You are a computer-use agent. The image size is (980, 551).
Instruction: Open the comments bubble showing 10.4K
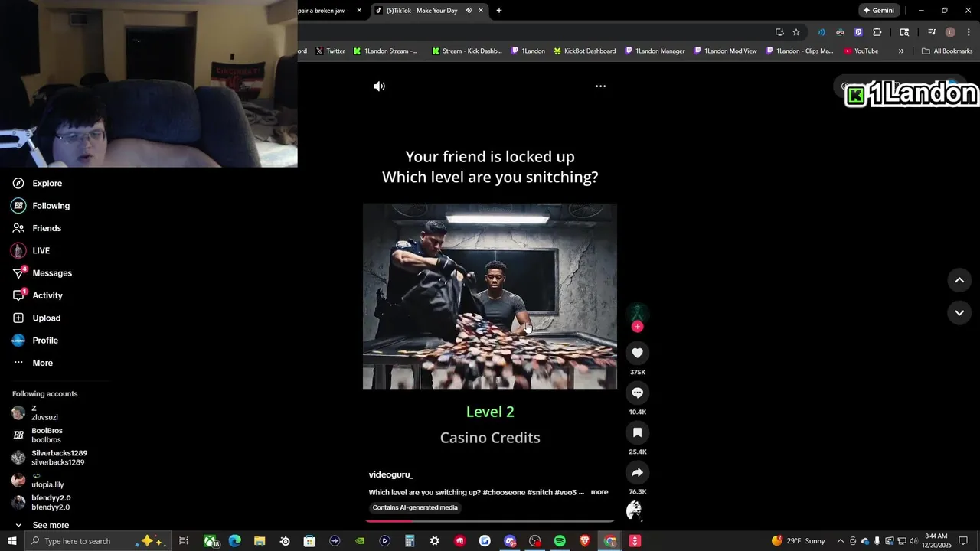(637, 393)
